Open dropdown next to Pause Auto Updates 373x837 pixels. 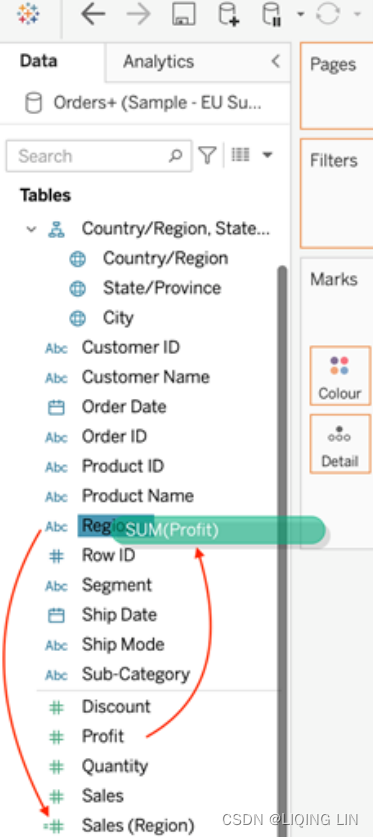(x=300, y=14)
